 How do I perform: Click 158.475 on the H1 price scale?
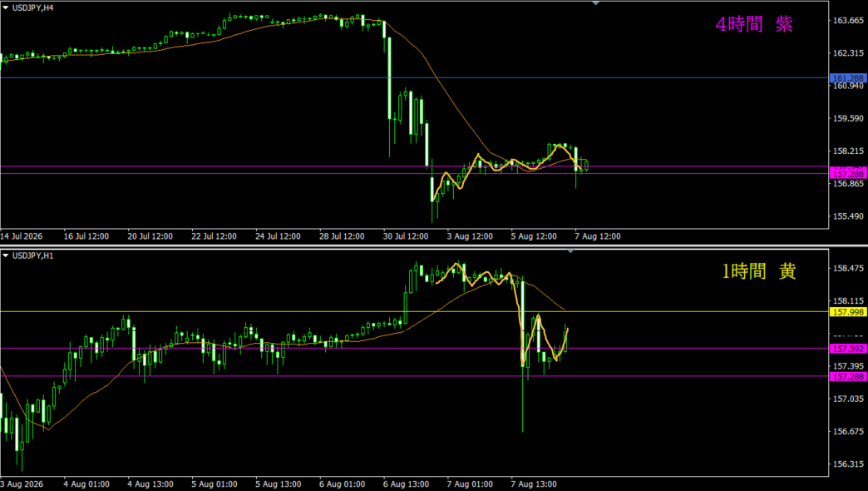click(x=848, y=268)
